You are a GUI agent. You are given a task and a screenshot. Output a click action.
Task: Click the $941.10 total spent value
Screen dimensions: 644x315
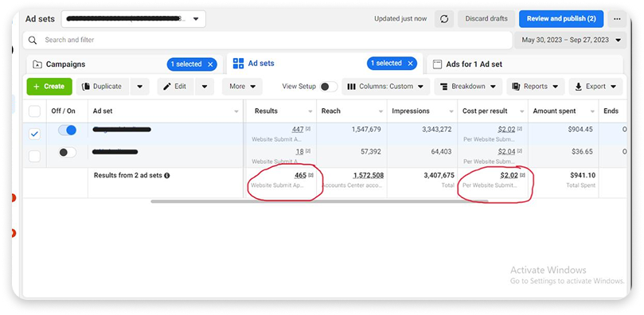pyautogui.click(x=583, y=176)
